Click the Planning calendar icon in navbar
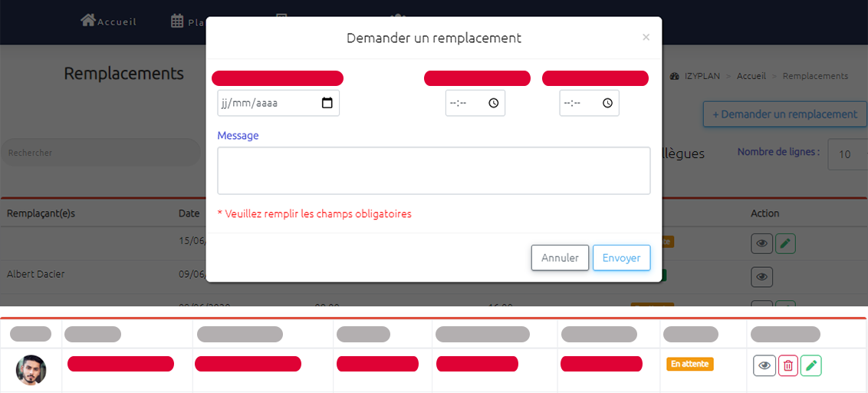Screen dimensions: 868x393 [x=177, y=21]
